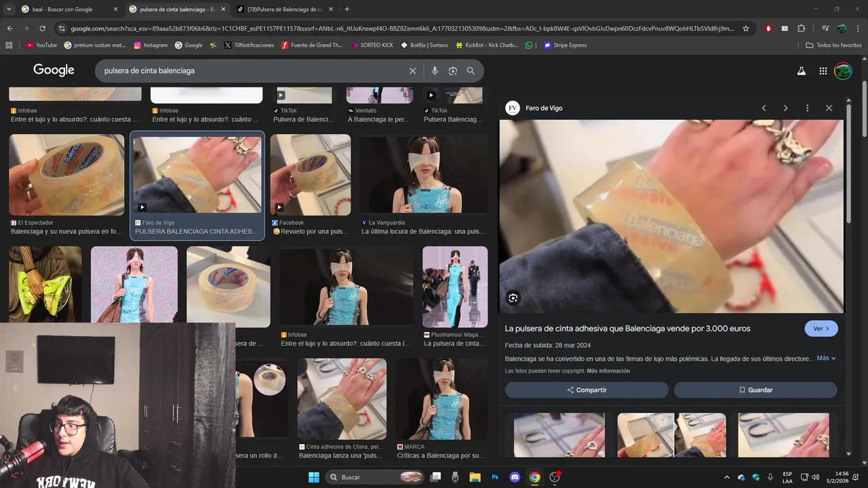Screen dimensions: 868x488
Task: Open a new browser tab
Action: point(347,9)
